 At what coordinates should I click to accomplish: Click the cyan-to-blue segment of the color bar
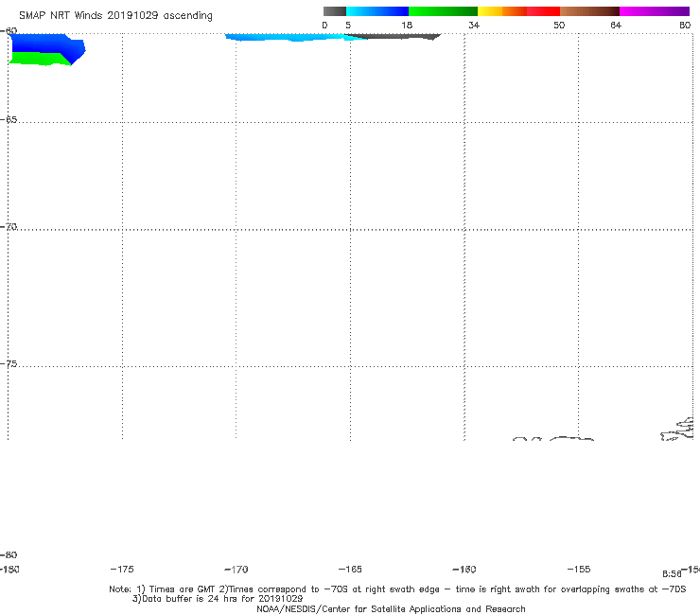click(x=377, y=11)
